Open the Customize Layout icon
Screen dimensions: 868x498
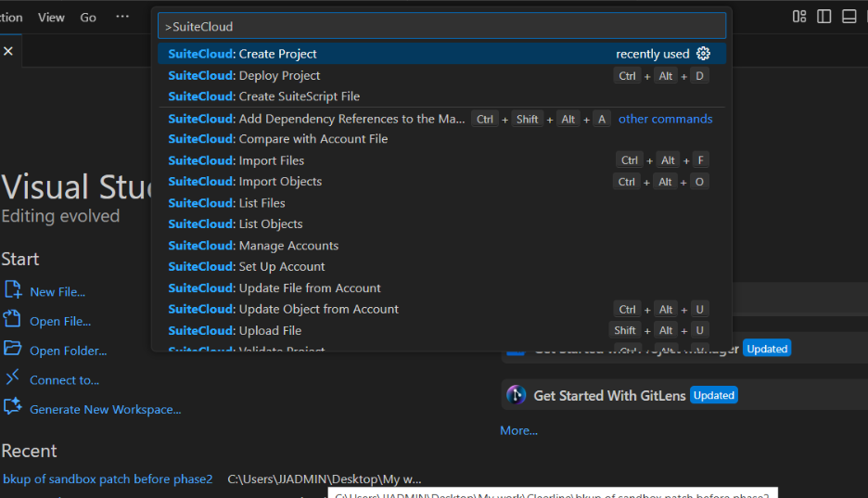[799, 17]
